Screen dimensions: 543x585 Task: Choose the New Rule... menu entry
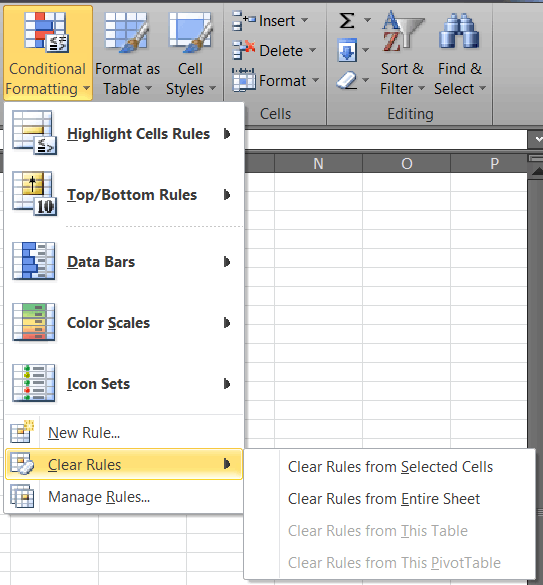tap(124, 432)
